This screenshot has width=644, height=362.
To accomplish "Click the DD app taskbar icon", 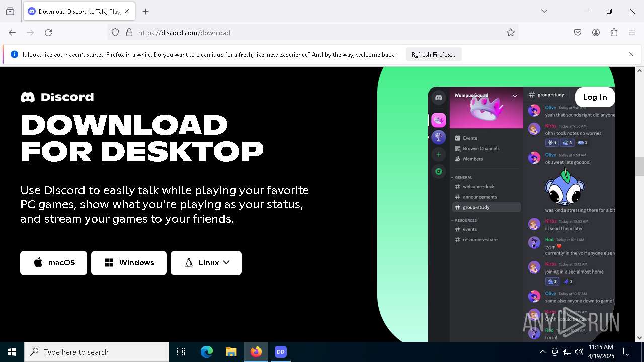I will pyautogui.click(x=281, y=352).
